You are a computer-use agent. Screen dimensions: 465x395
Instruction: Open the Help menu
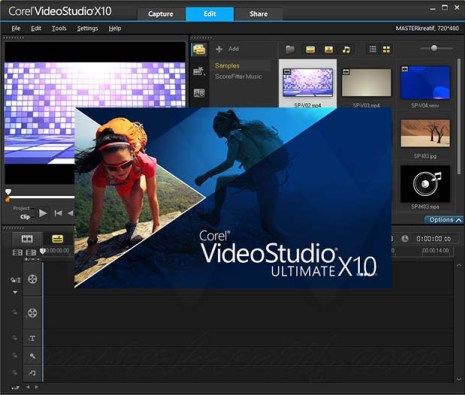point(115,28)
